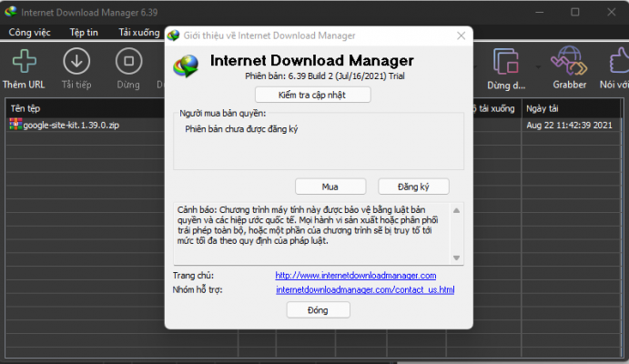
Task: Close the Giới thiệu về IDM dialog
Action: [461, 36]
